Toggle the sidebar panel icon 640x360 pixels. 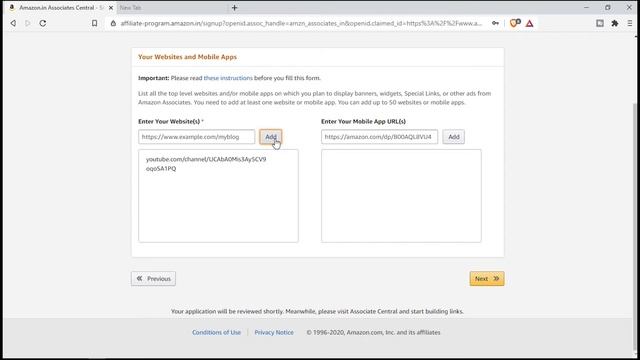[x=600, y=23]
